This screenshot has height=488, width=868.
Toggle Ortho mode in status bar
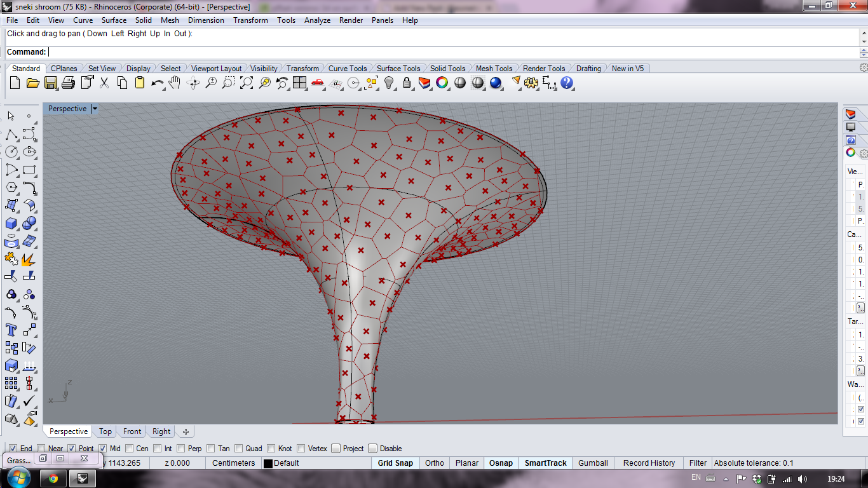(x=435, y=463)
